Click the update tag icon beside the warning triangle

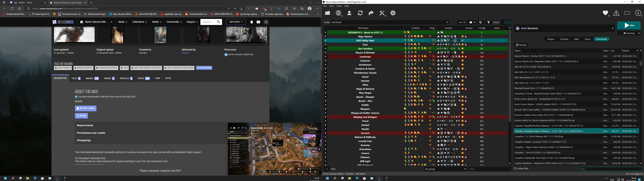(627, 13)
